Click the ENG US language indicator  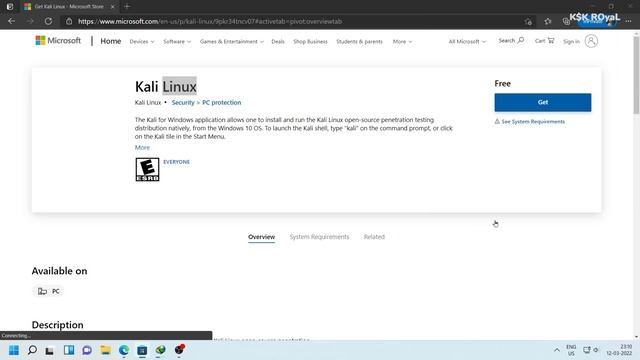point(571,350)
